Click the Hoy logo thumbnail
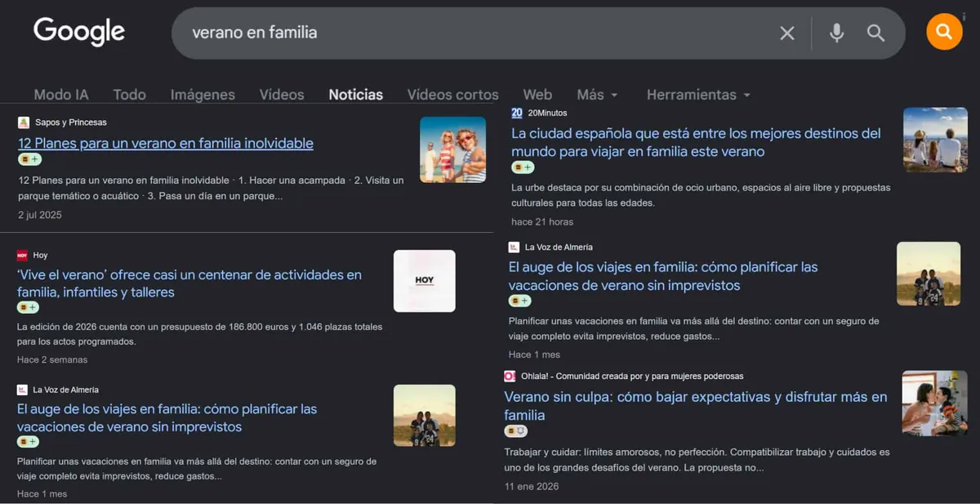 (x=425, y=281)
